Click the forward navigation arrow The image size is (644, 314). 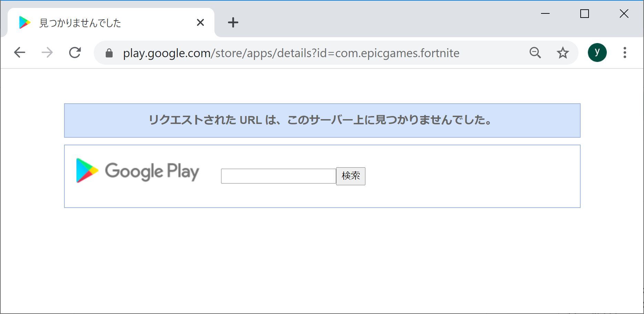coord(47,53)
